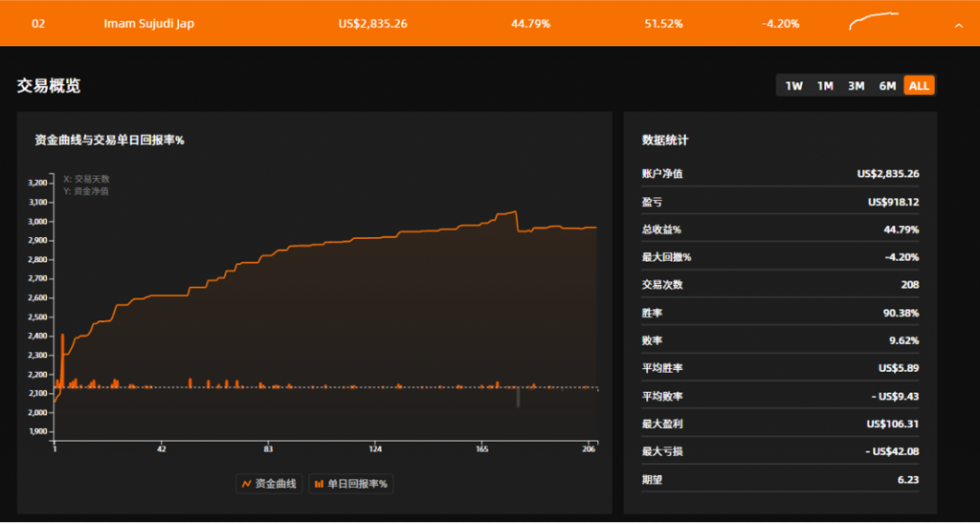
Task: Select the 胜率 row showing 90.38%
Action: point(780,313)
